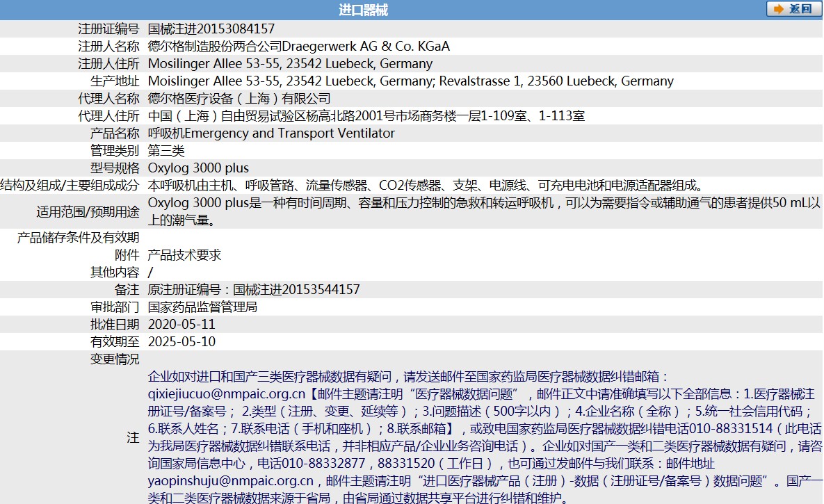Click the 型号规格 field label
The width and height of the screenshot is (824, 504).
(115, 168)
